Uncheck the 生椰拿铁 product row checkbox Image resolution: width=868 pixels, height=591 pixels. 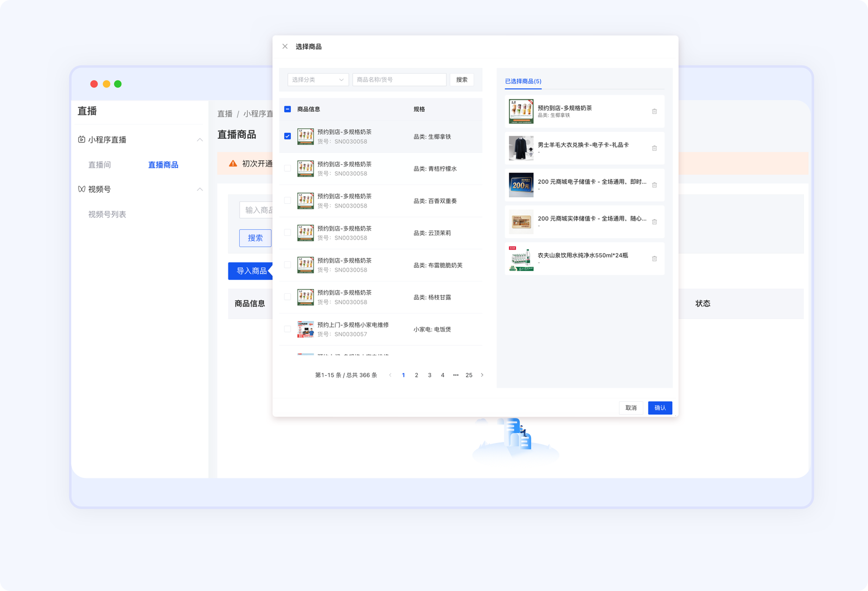[x=288, y=136]
